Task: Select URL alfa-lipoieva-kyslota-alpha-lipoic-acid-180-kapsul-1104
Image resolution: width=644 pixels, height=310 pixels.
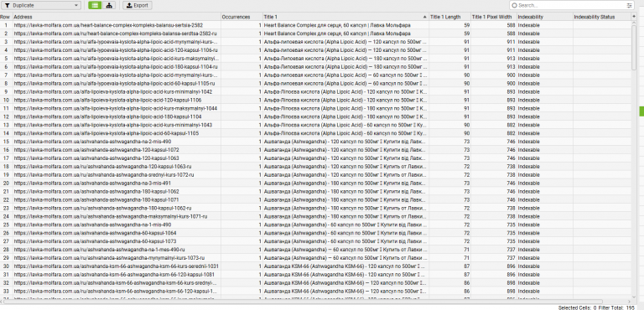Action: 107,116
